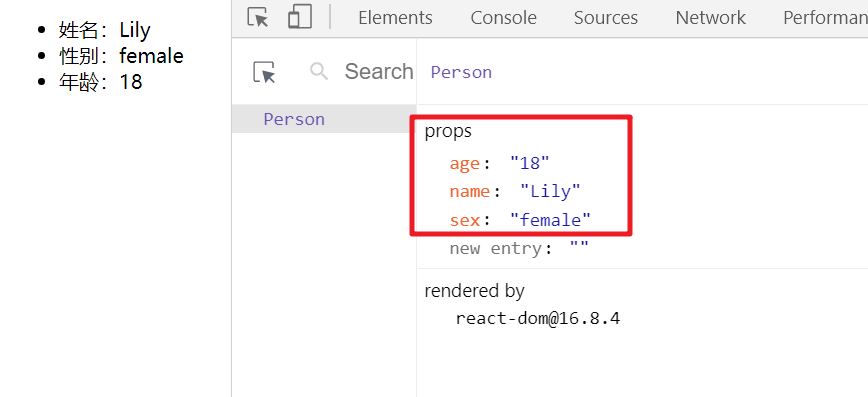Viewport: 868px width, 397px height.
Task: Click the 姓名：Lily list item
Action: click(105, 30)
